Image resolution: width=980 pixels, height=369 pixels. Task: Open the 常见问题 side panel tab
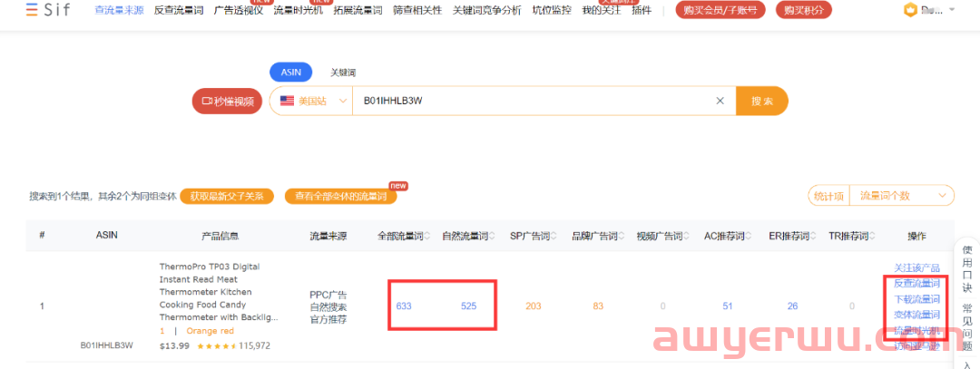(x=967, y=325)
